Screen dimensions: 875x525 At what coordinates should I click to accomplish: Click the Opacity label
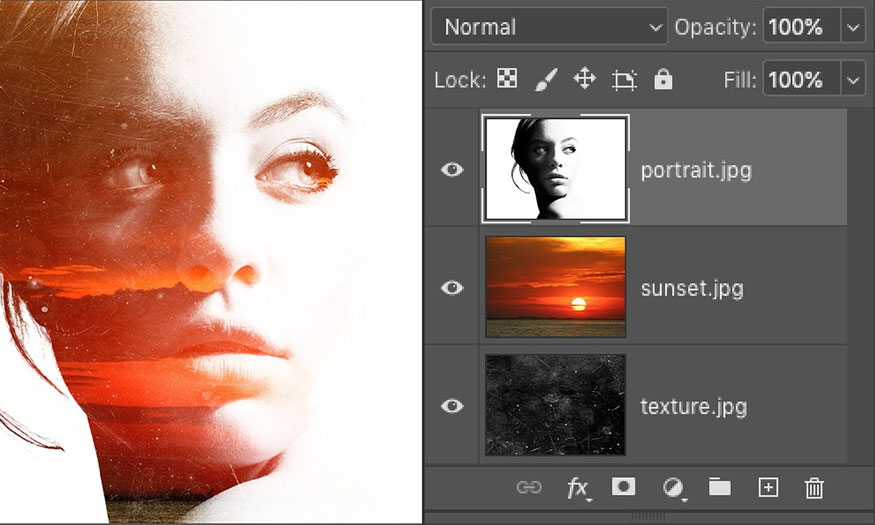click(x=715, y=27)
